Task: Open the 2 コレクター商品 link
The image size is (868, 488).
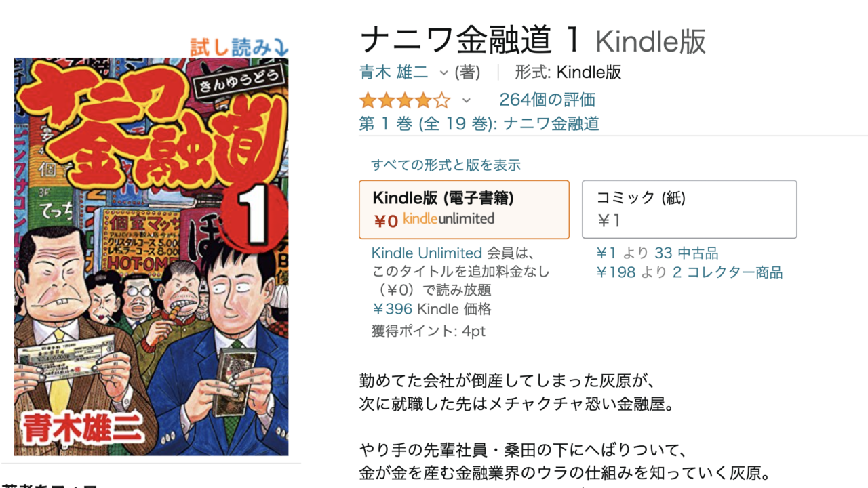Action: pyautogui.click(x=728, y=272)
